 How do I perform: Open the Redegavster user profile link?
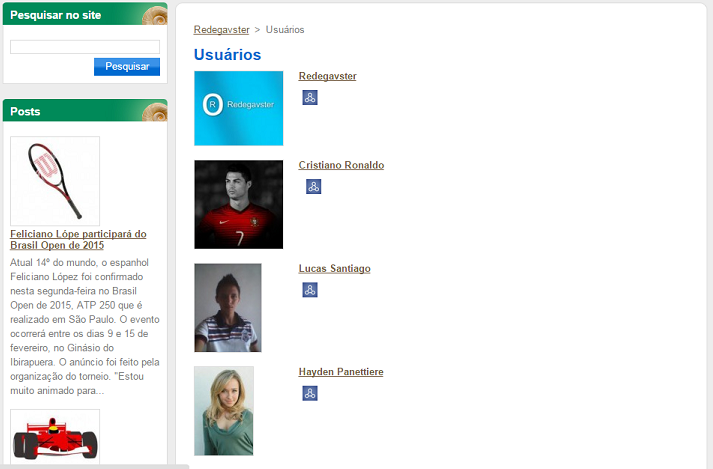pyautogui.click(x=327, y=76)
